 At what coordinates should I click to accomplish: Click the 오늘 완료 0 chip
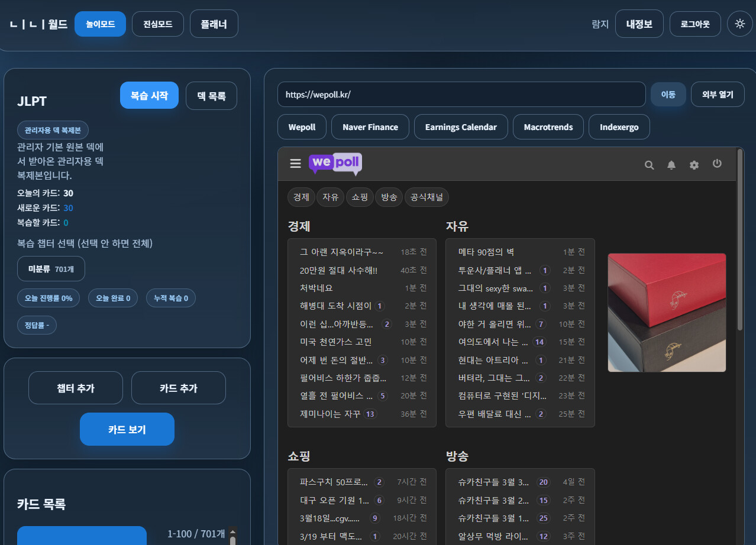pos(113,298)
